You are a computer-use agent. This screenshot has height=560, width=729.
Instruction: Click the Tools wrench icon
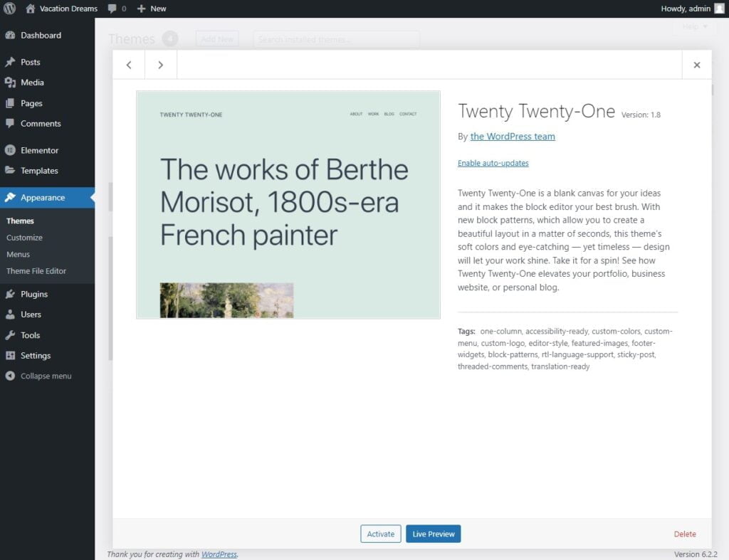click(10, 334)
